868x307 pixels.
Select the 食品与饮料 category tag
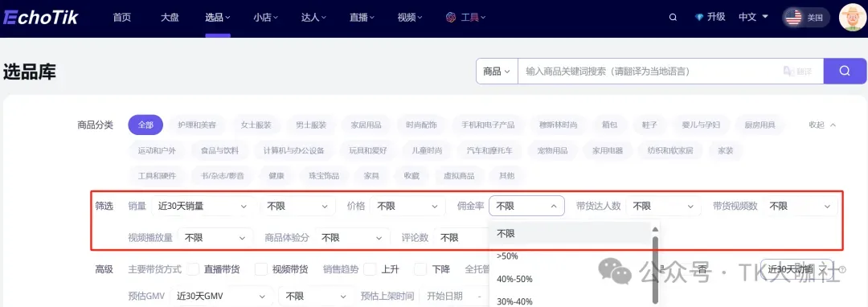pyautogui.click(x=219, y=150)
